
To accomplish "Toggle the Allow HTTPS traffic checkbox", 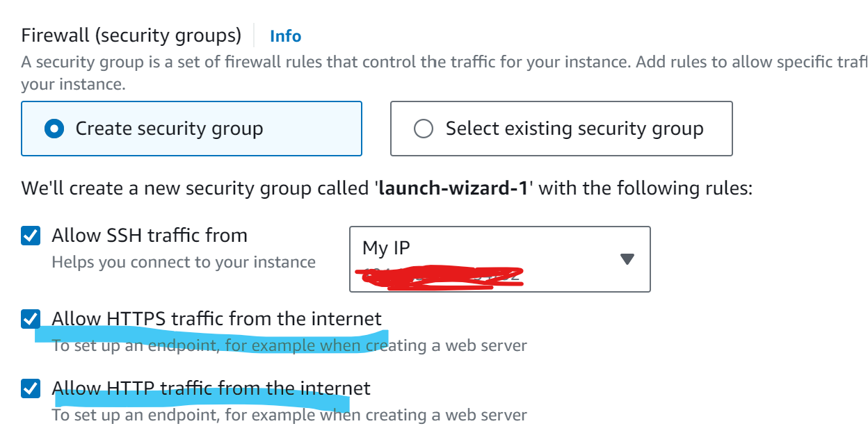I will (31, 319).
